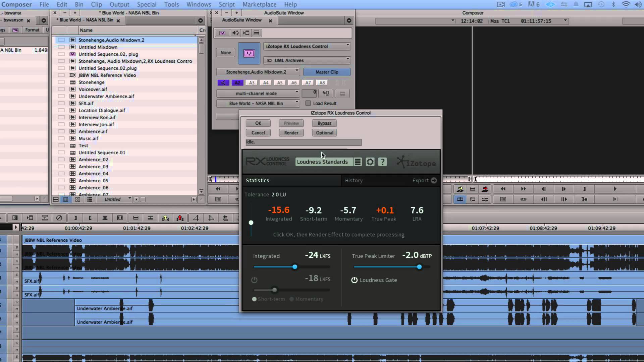Open the Audio Mixer sliders icon in Composer
This screenshot has height=362, width=644.
click(485, 199)
